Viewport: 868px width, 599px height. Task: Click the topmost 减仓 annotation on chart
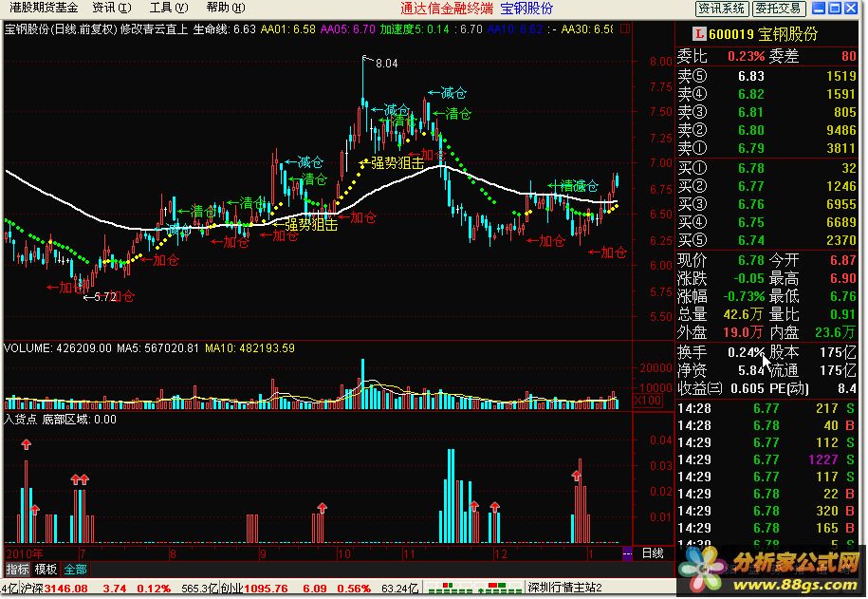coord(448,93)
